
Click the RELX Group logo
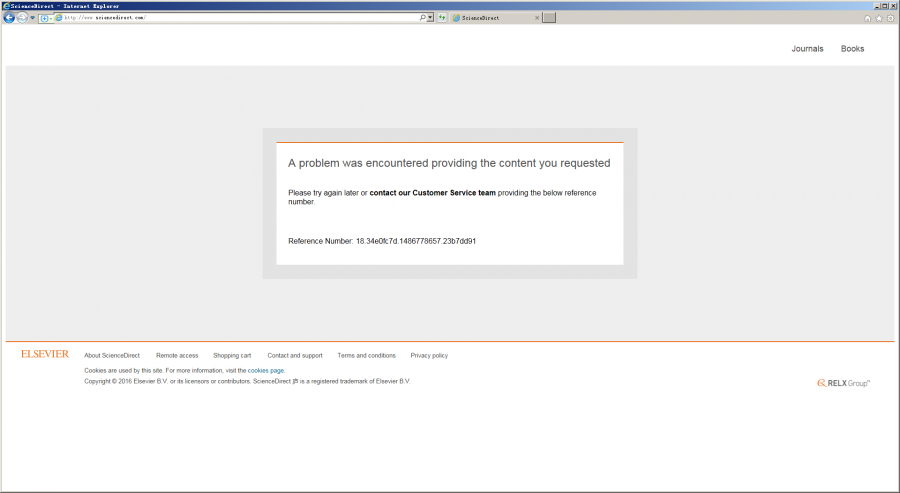pos(843,383)
